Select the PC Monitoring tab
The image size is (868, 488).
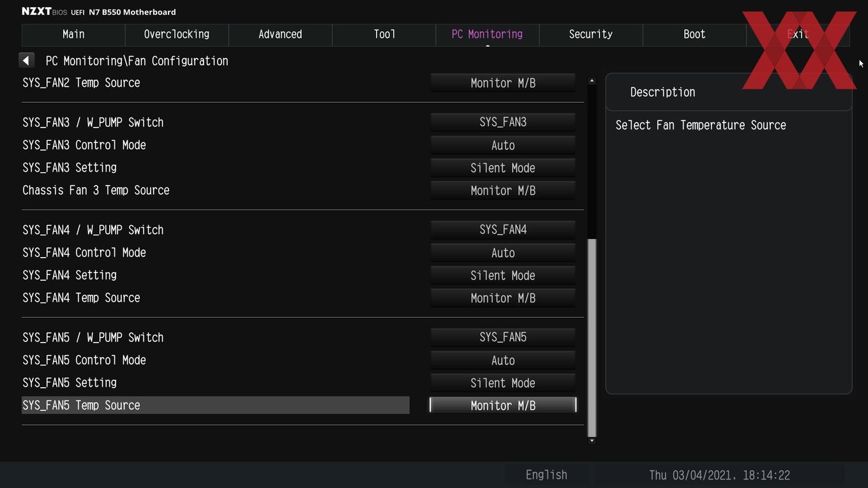487,34
